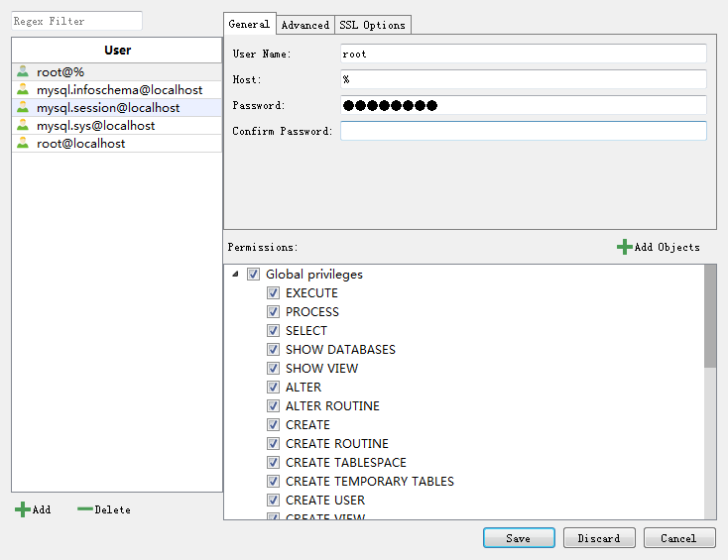
Task: Uncheck the Global privileges parent checkbox
Action: point(254,275)
